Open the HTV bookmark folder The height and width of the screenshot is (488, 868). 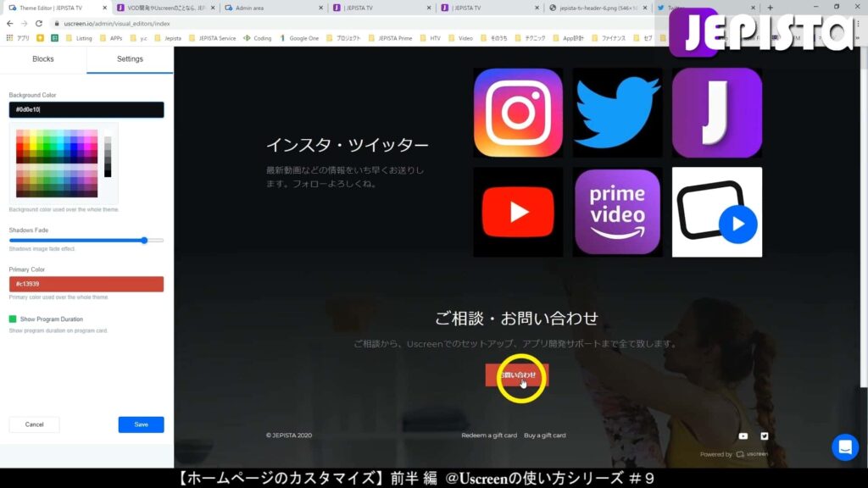click(431, 38)
